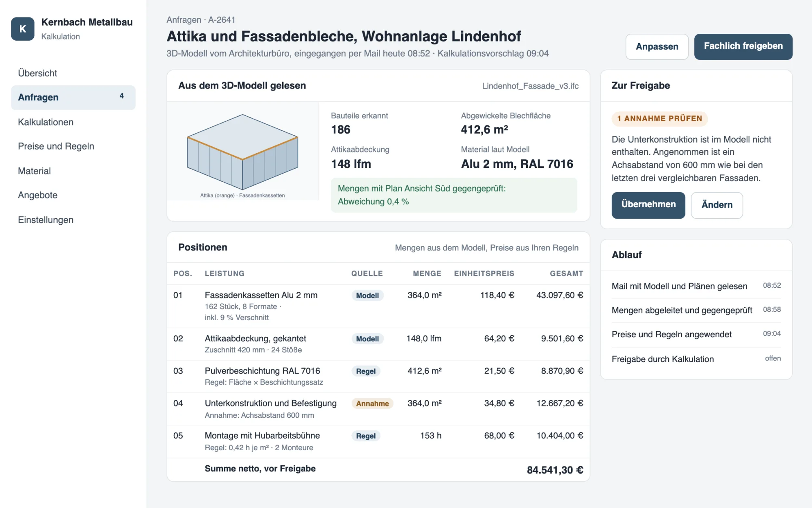Click Ablauf step Mail mit Modell gelesen
Image resolution: width=812 pixels, height=508 pixels.
coord(696,286)
